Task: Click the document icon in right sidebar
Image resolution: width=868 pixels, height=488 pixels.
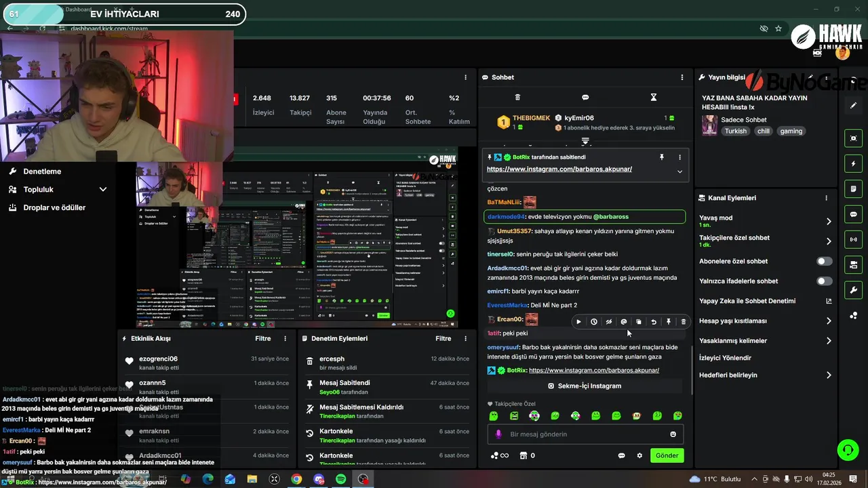Action: (854, 189)
